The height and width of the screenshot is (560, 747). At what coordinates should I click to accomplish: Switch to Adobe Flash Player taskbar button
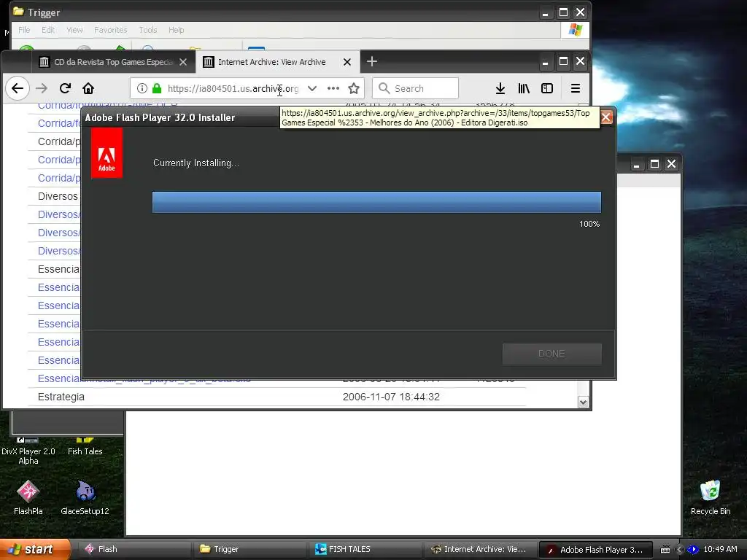(x=595, y=550)
